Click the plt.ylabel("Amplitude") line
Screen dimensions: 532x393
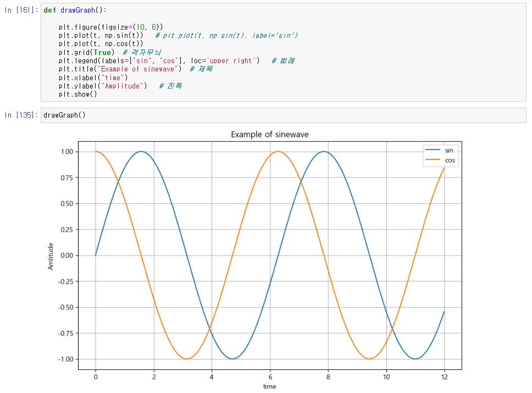click(120, 86)
